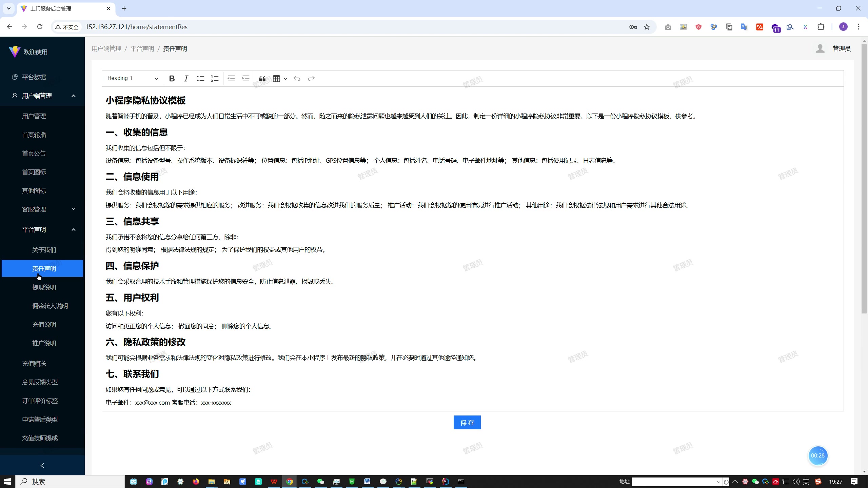Image resolution: width=868 pixels, height=488 pixels.
Task: Open the Chrome three-dot menu
Action: click(x=859, y=27)
